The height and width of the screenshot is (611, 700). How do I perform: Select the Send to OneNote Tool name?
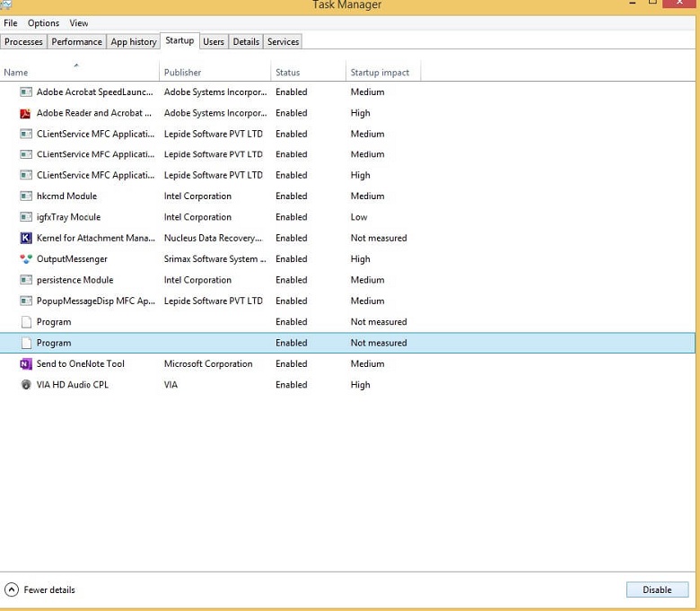coord(81,363)
